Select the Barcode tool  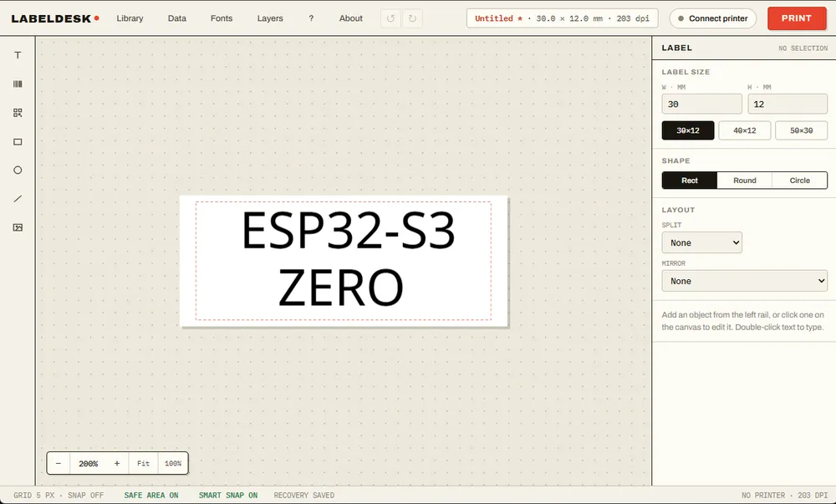coord(18,84)
